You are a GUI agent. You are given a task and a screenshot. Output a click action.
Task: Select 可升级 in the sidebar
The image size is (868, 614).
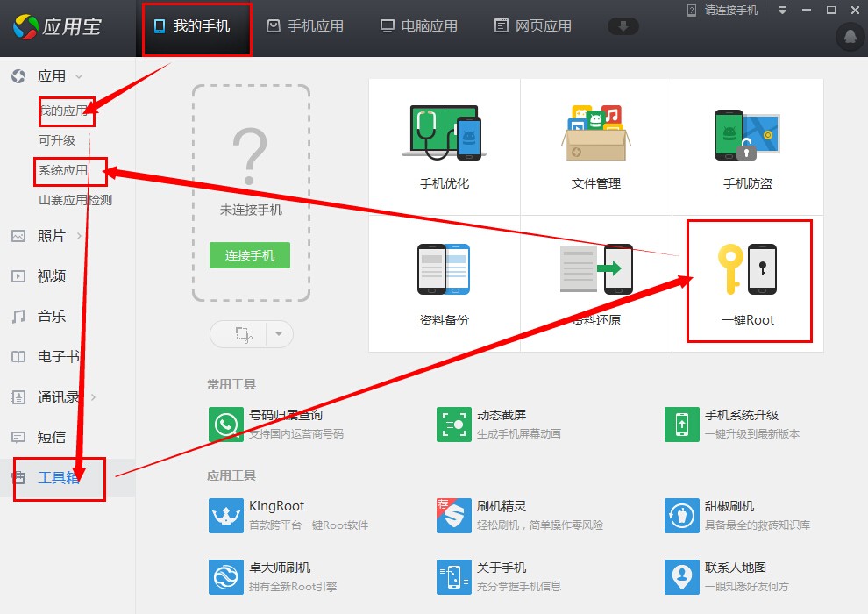coord(57,140)
